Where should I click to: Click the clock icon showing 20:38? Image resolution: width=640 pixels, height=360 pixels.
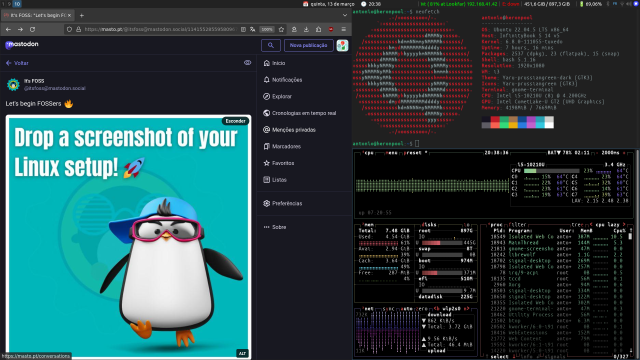[x=364, y=4]
